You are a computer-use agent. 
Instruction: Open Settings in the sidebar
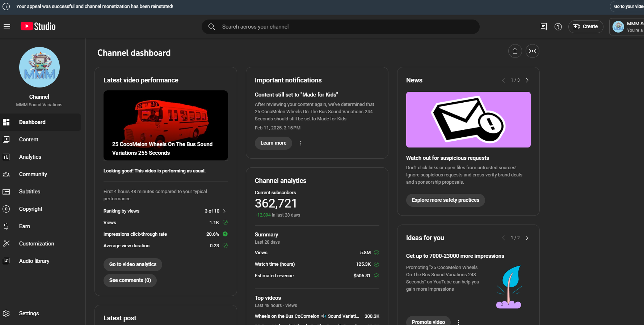coord(41,313)
